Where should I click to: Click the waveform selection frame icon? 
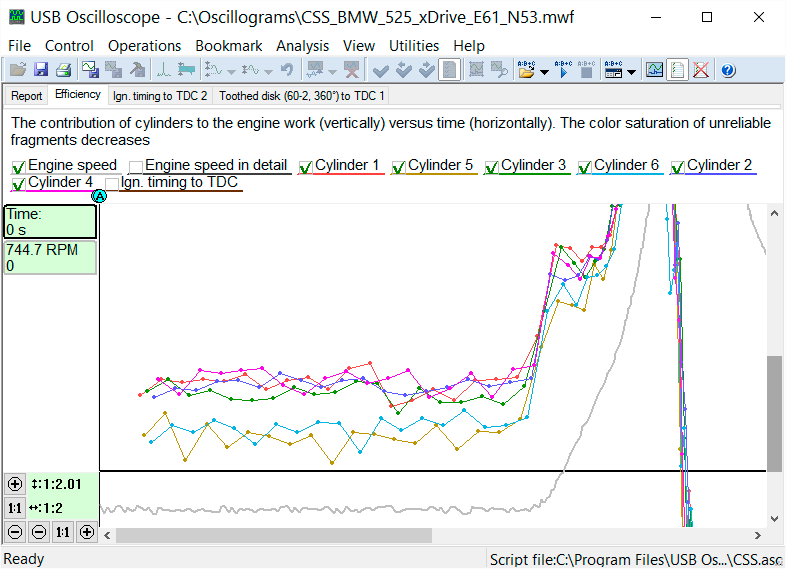click(476, 70)
